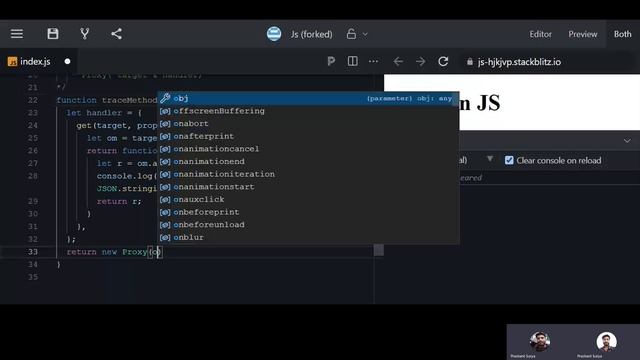Screen dimensions: 640x360
Task: Open editor more actions ellipsis
Action: pos(373,62)
